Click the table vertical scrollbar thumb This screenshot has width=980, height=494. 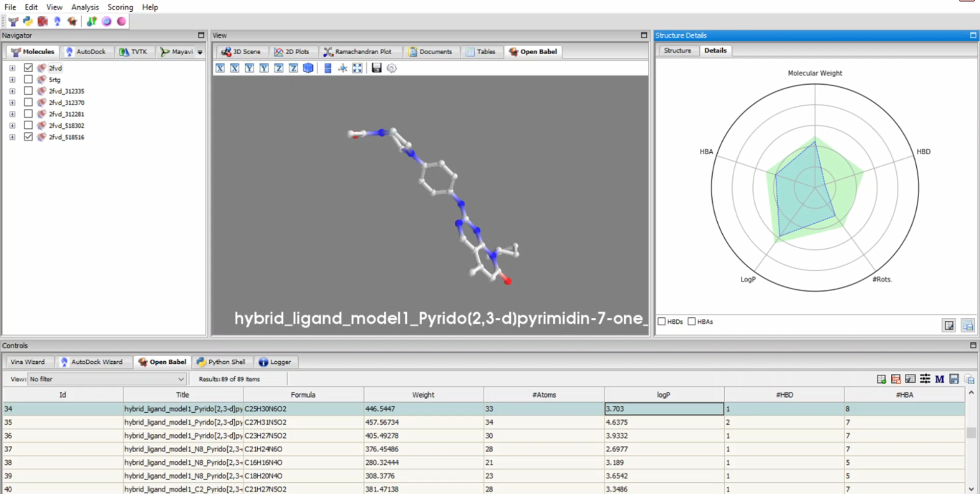(x=971, y=433)
